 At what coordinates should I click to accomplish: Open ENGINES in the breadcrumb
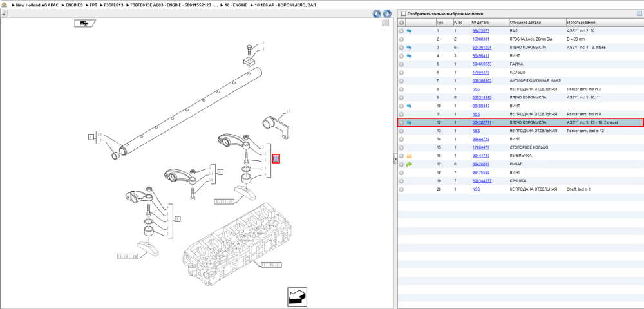click(75, 4)
